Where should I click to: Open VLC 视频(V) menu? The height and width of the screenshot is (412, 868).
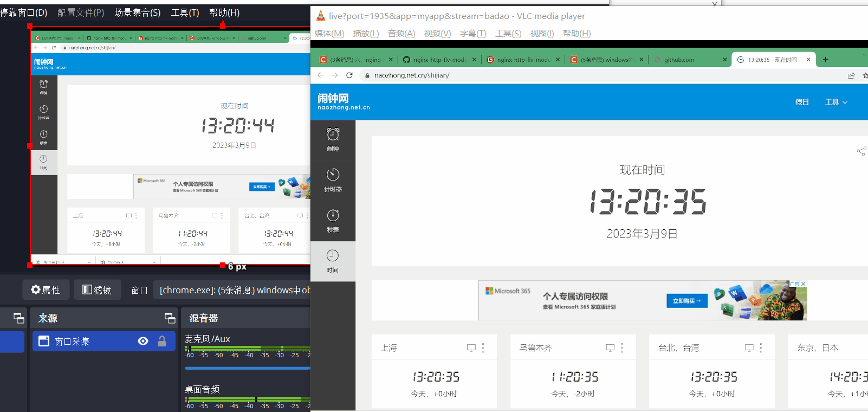437,33
